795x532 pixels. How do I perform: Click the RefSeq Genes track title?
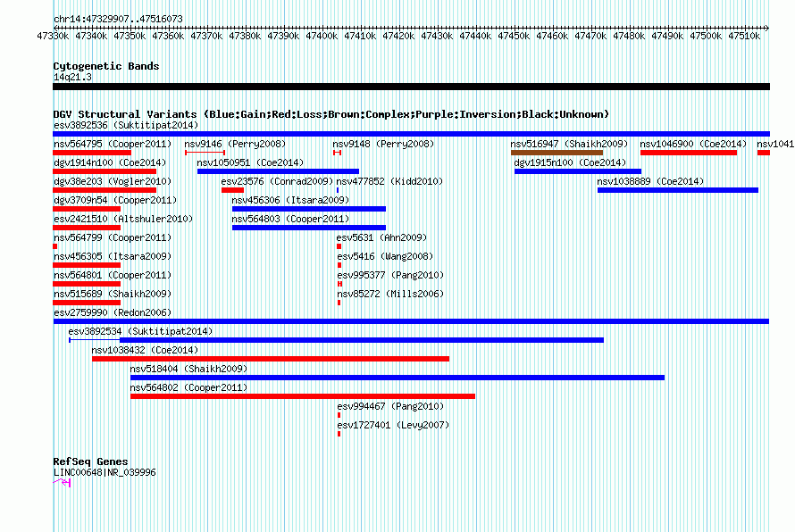pos(91,461)
